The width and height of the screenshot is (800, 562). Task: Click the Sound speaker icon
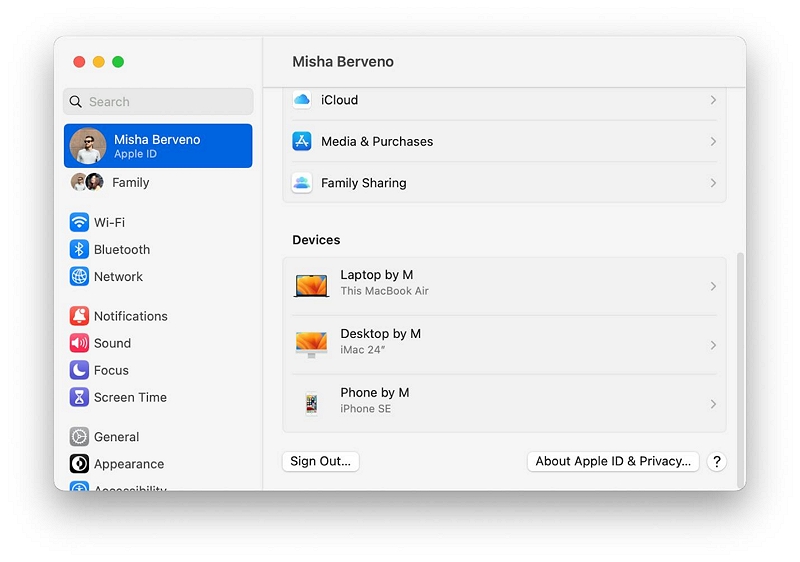[79, 343]
